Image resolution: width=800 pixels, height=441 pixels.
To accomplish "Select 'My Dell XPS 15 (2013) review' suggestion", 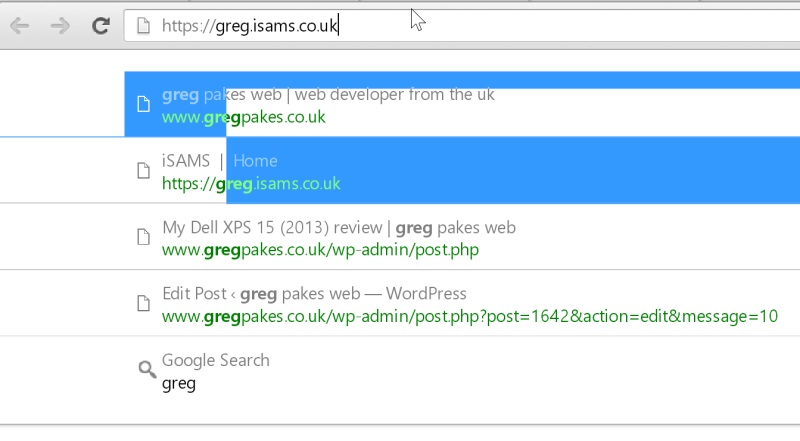I will (x=339, y=228).
